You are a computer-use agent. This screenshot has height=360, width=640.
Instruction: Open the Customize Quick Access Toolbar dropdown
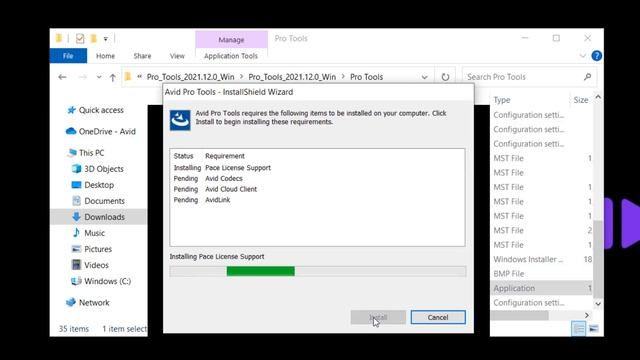[105, 39]
